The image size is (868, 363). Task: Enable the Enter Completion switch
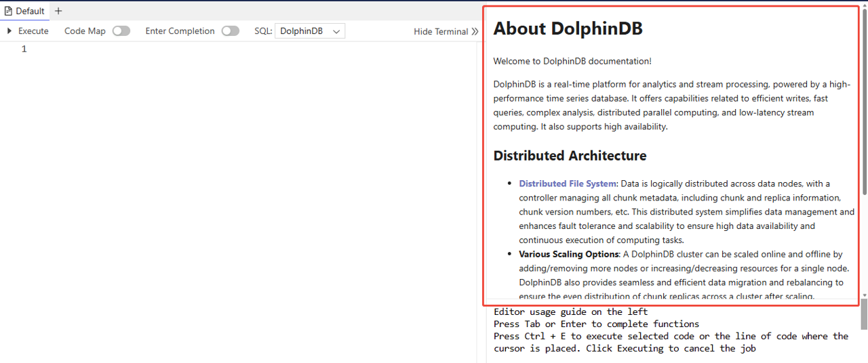[230, 31]
